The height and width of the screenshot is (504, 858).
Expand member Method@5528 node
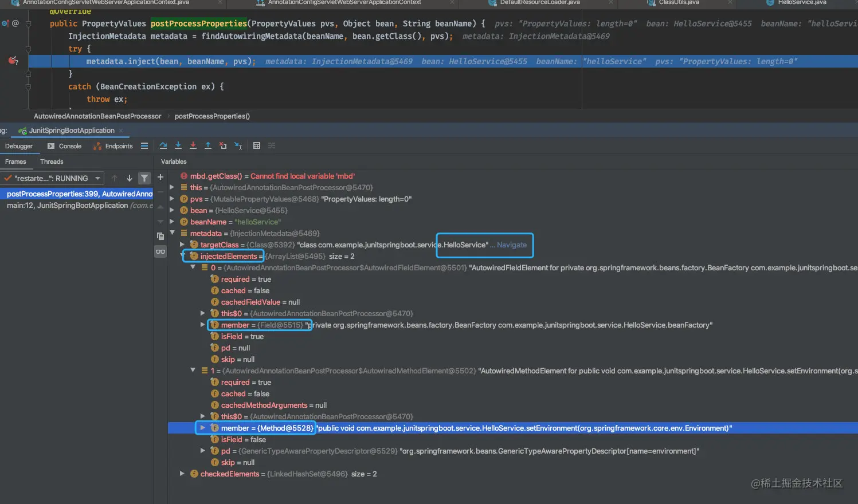tap(202, 428)
